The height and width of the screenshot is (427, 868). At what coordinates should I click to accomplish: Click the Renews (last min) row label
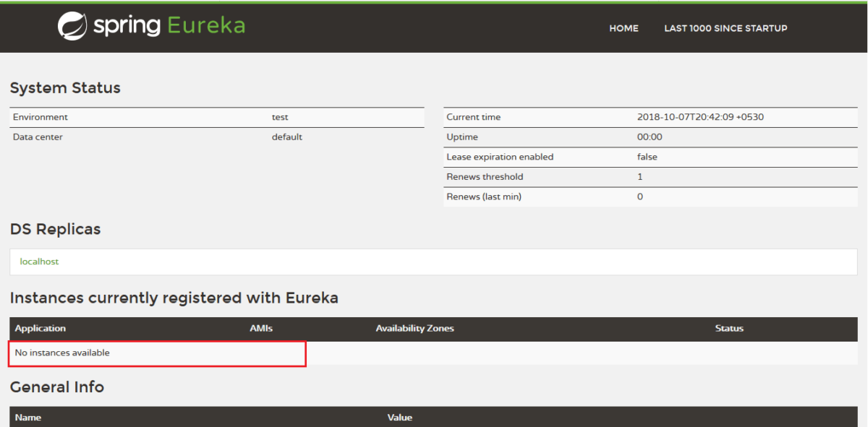pyautogui.click(x=484, y=197)
